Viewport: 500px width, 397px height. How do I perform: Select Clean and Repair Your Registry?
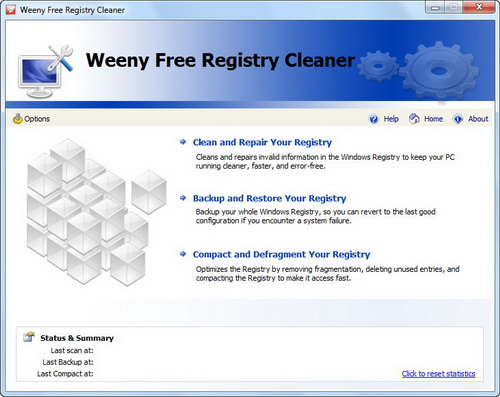click(262, 142)
